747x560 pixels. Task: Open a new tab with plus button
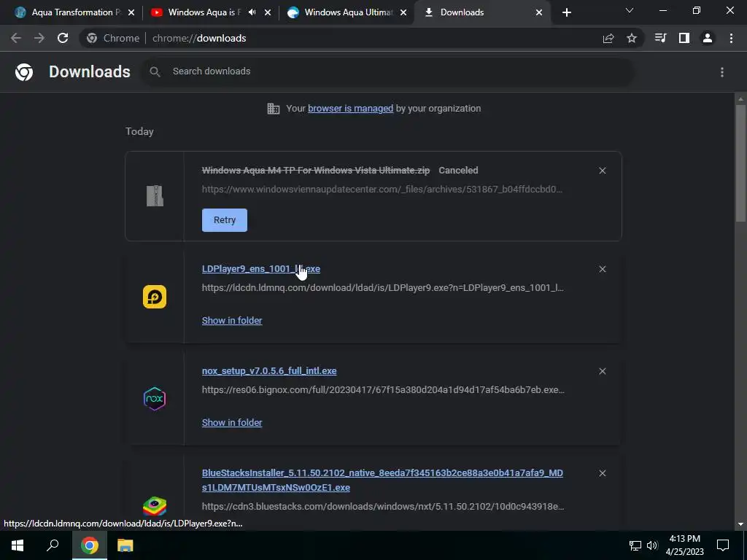(x=566, y=13)
